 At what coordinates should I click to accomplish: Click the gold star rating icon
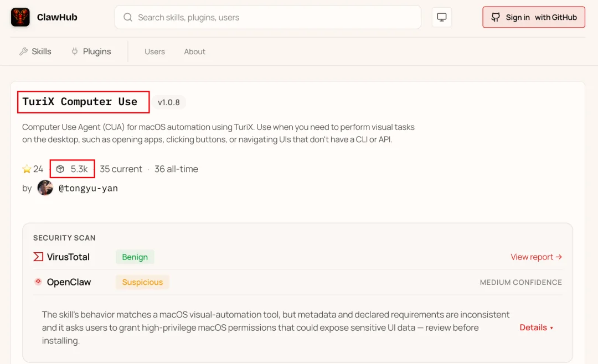(27, 169)
